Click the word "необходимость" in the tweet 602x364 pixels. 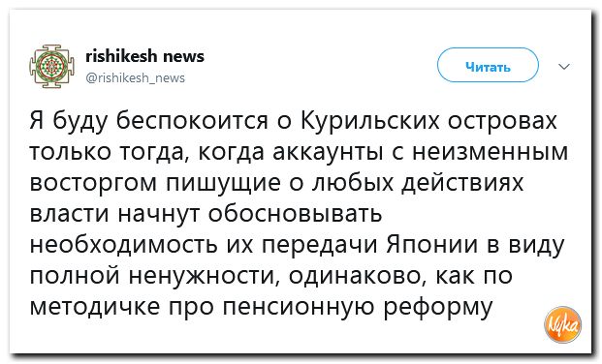[x=123, y=244]
